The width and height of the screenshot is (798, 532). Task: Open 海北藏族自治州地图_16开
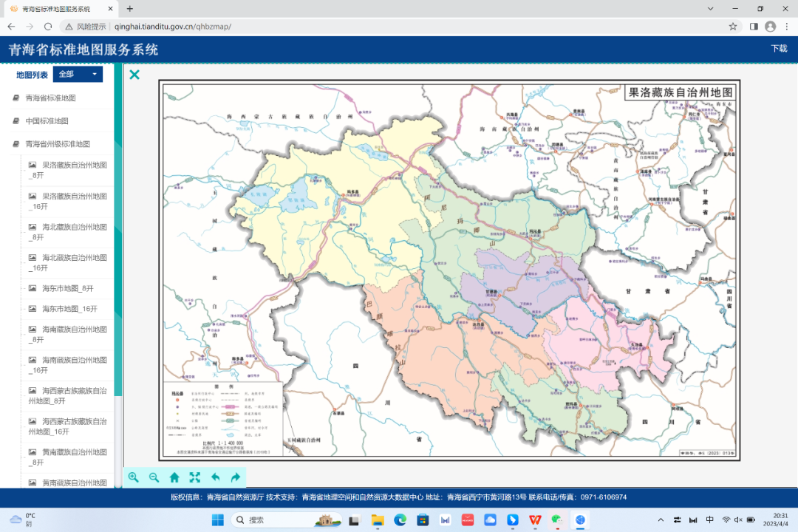68,263
